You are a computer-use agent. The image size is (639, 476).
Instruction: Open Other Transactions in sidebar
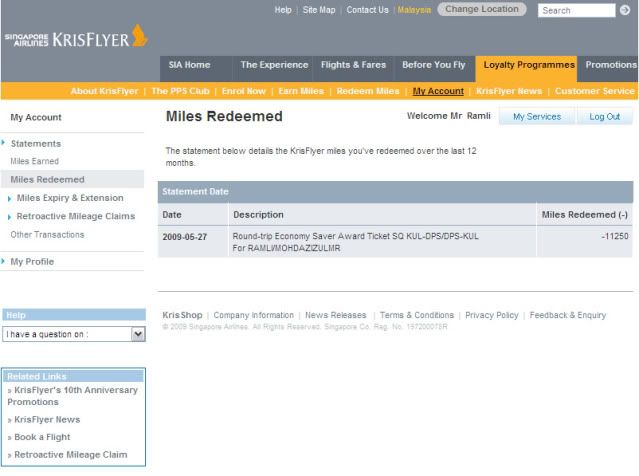coord(47,235)
